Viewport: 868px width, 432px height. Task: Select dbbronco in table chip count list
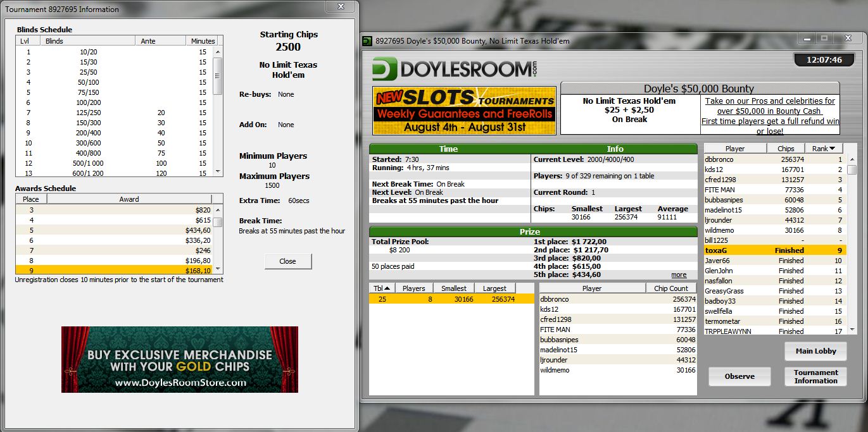(617, 299)
